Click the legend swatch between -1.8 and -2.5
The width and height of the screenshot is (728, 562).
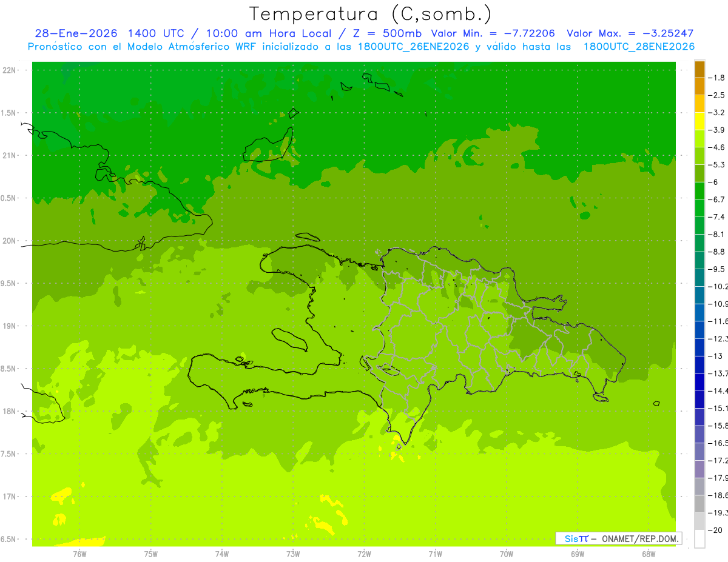[x=699, y=87]
